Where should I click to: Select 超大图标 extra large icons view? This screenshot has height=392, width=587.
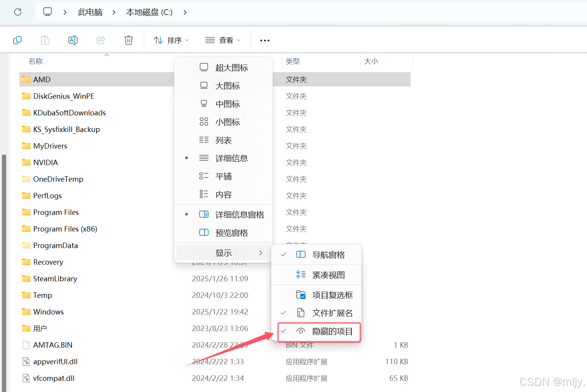coord(231,68)
